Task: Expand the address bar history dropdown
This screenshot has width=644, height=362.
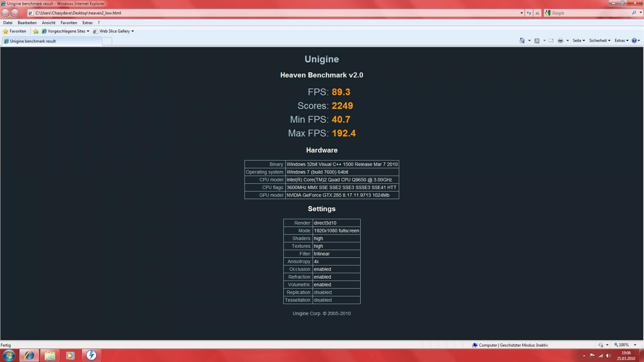Action: coord(522,13)
